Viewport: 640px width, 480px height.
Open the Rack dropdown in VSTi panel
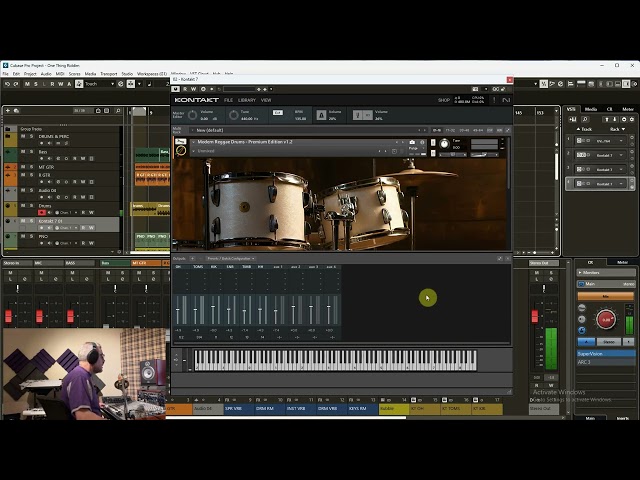tap(617, 129)
